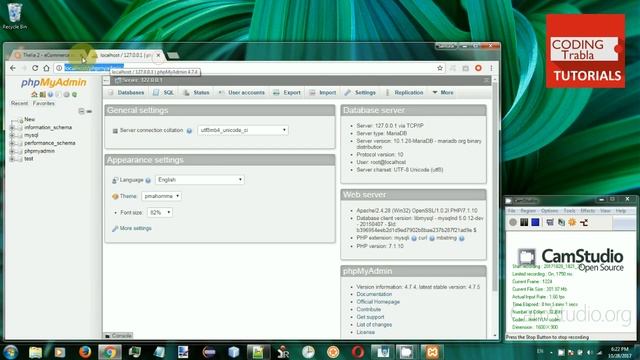Open the SQL tab
Screen dimensions: 640x360
click(163, 93)
